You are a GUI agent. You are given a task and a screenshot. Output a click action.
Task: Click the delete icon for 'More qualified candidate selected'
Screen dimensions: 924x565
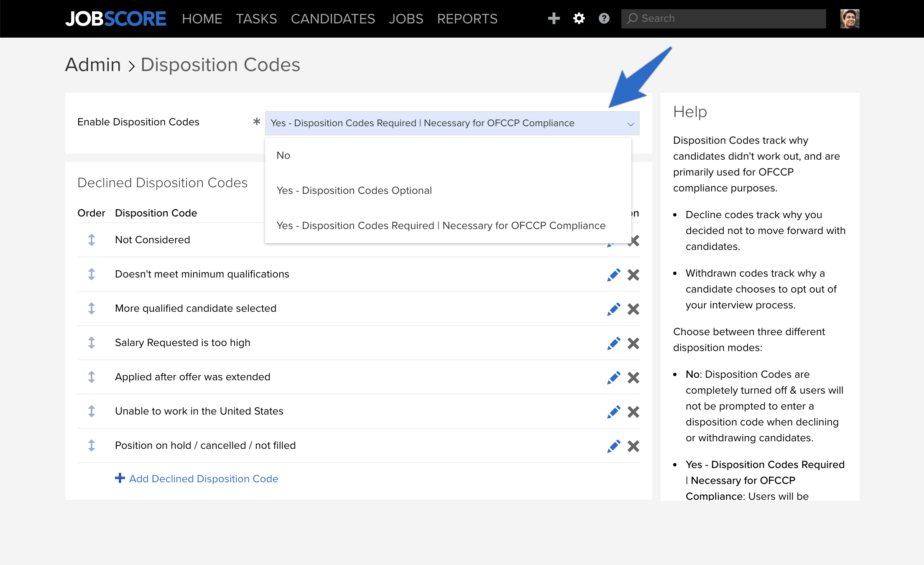[632, 309]
